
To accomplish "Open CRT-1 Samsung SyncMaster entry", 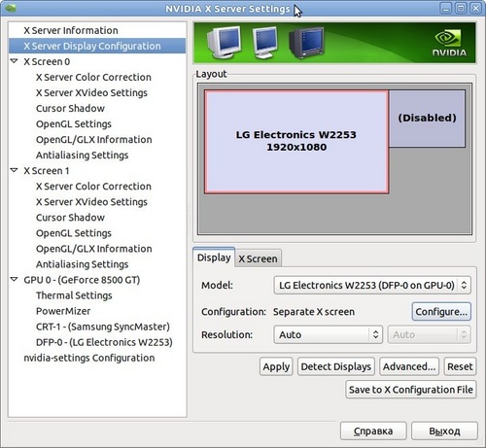I will pos(103,327).
